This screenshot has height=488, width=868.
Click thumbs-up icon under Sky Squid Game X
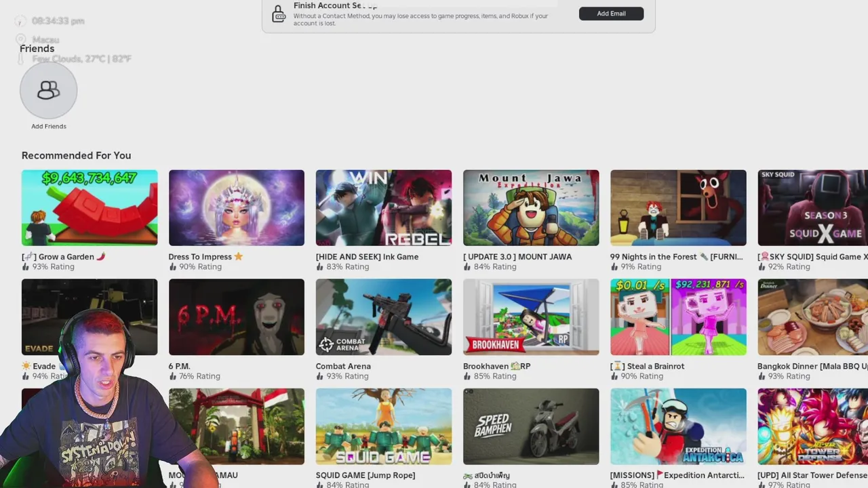762,266
